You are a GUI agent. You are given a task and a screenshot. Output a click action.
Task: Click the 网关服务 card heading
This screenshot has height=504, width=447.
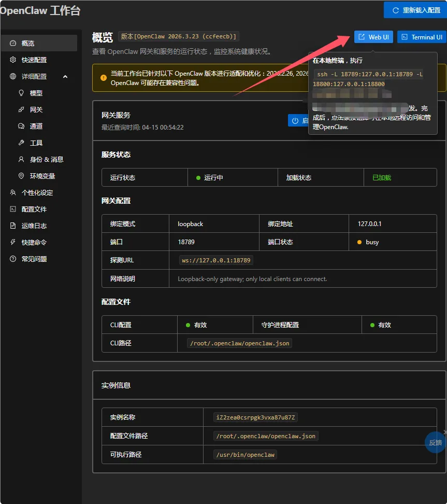(x=116, y=115)
